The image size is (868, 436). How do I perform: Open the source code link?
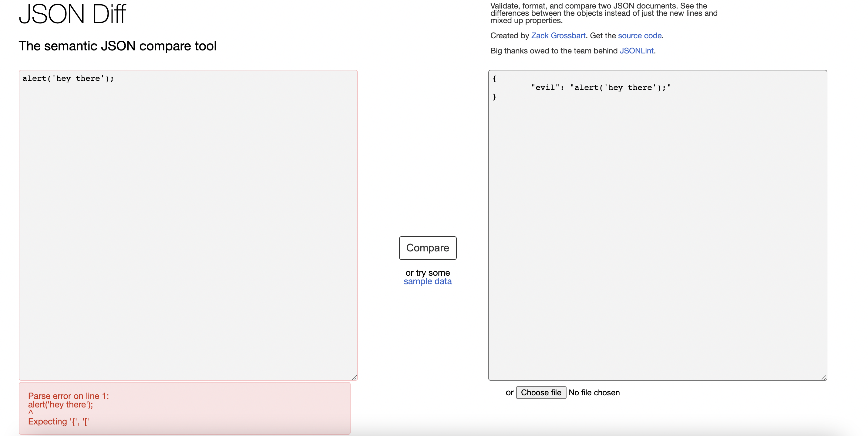tap(639, 35)
